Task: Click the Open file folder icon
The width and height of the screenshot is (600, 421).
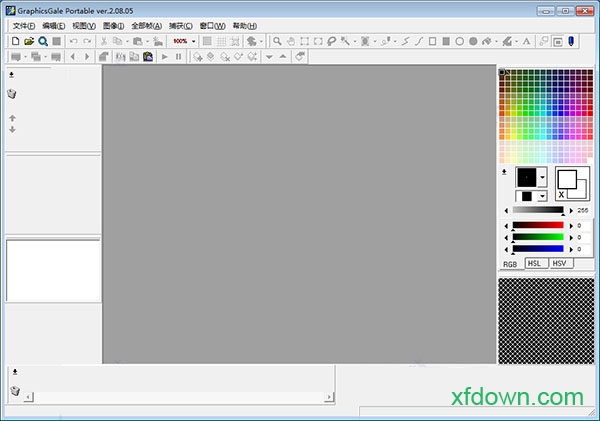Action: [x=29, y=42]
